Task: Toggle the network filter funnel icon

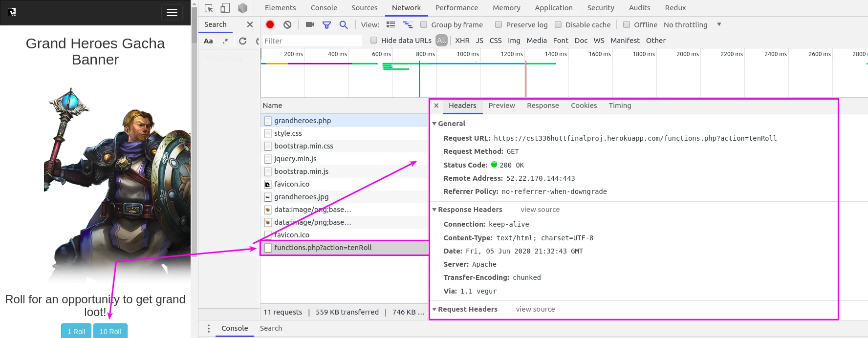Action: [x=326, y=24]
